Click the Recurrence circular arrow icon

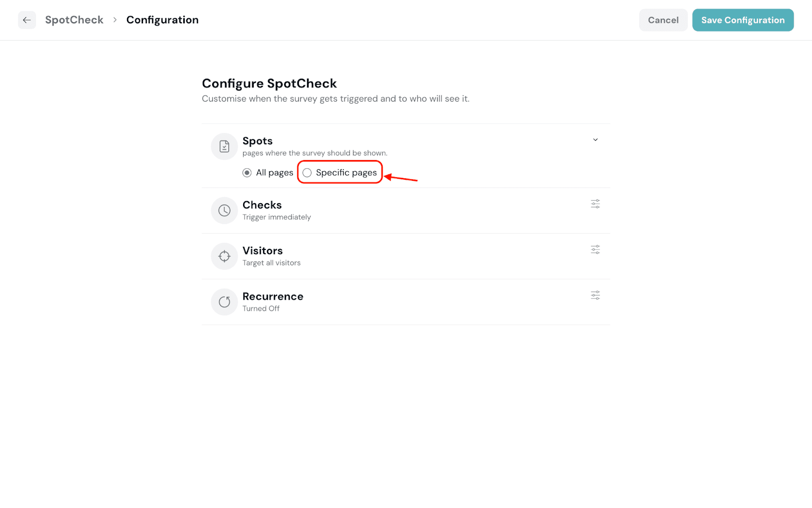224,302
